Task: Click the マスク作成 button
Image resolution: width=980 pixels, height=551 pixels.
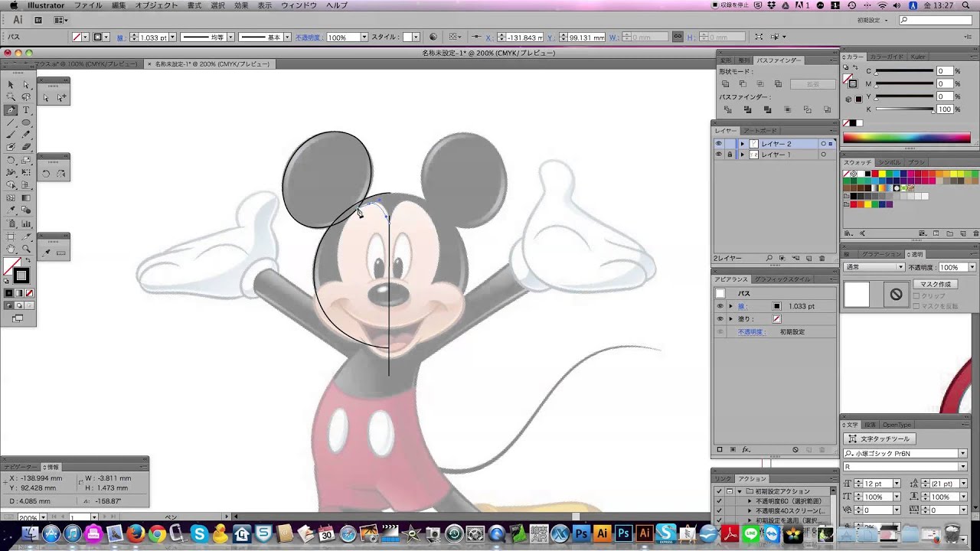Action: [x=936, y=284]
